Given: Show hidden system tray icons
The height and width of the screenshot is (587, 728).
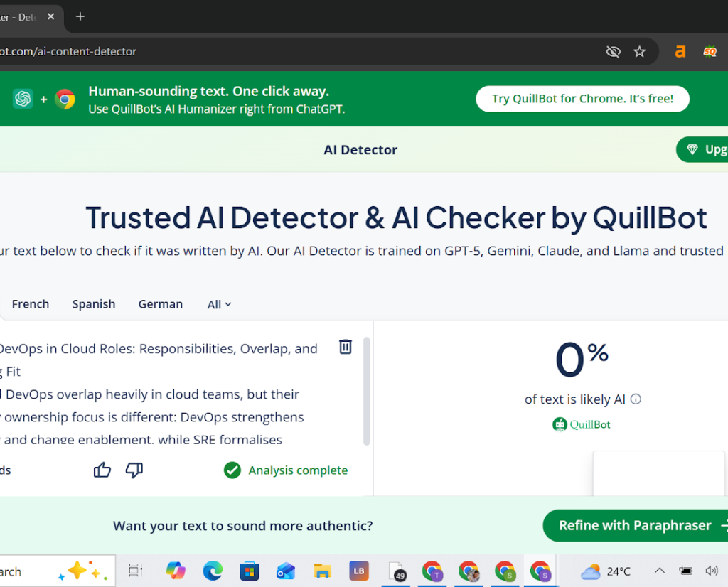Looking at the screenshot, I should [659, 571].
